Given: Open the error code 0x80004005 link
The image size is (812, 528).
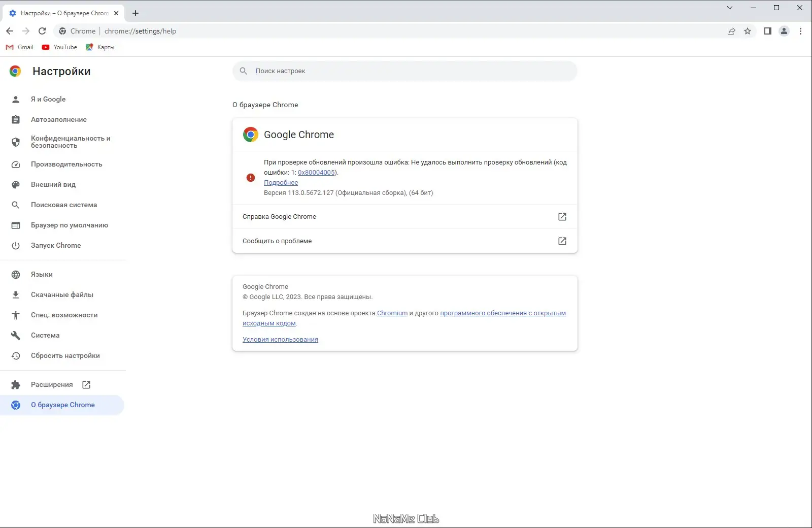Looking at the screenshot, I should pos(316,173).
